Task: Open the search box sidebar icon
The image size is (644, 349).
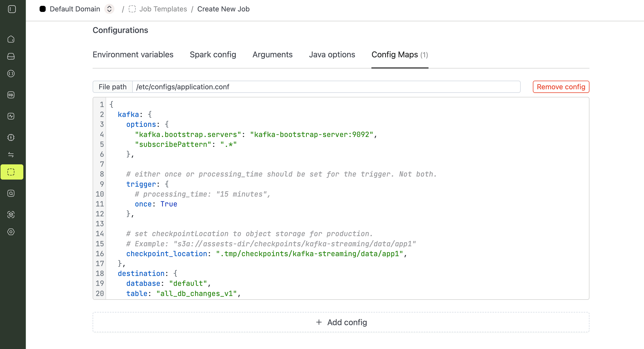Action: coord(11,193)
